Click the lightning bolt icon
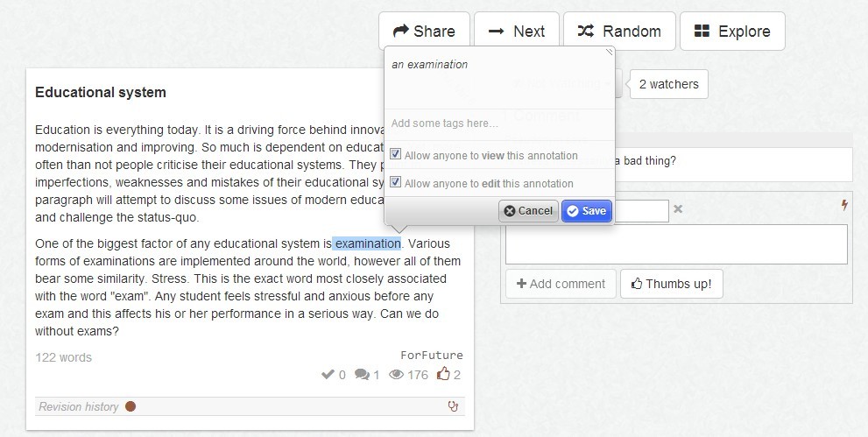This screenshot has width=868, height=437. 844,205
